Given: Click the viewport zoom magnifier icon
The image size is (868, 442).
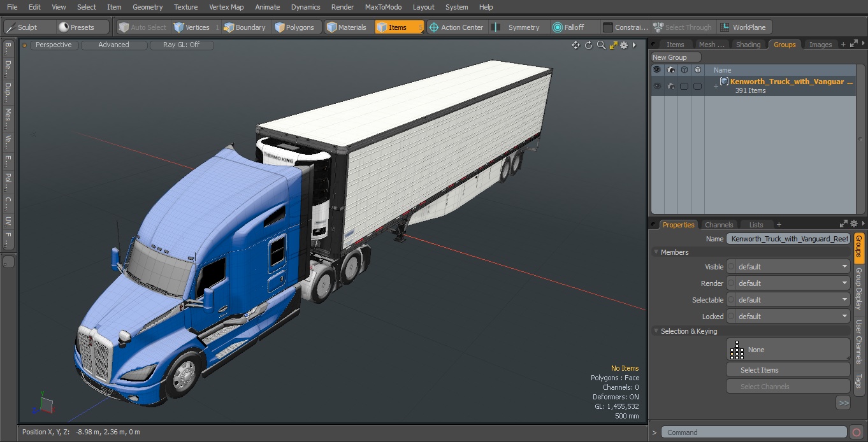Looking at the screenshot, I should [601, 45].
